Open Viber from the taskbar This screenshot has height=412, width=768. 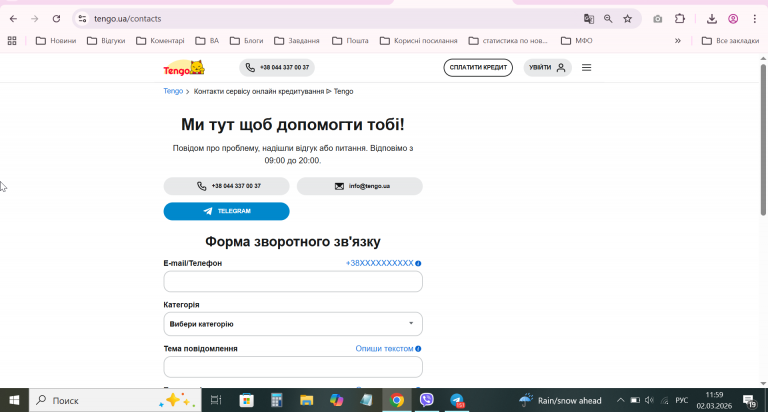click(427, 400)
